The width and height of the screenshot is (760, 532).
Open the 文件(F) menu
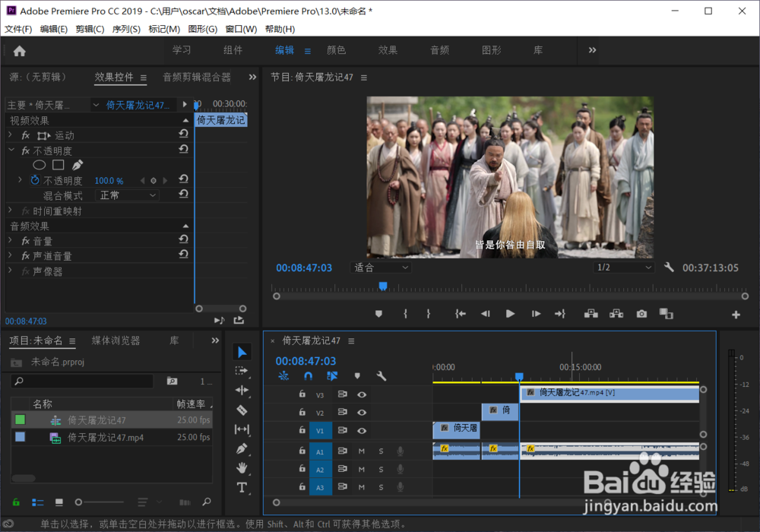pos(18,29)
